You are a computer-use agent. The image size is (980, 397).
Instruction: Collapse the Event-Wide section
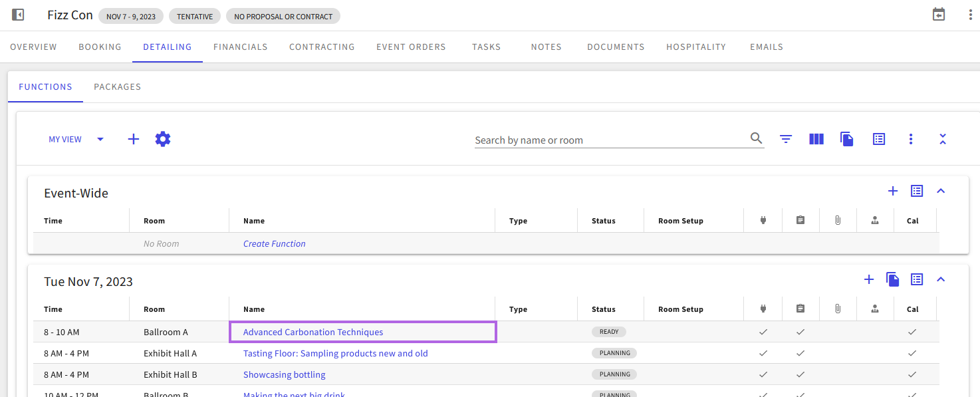click(941, 191)
